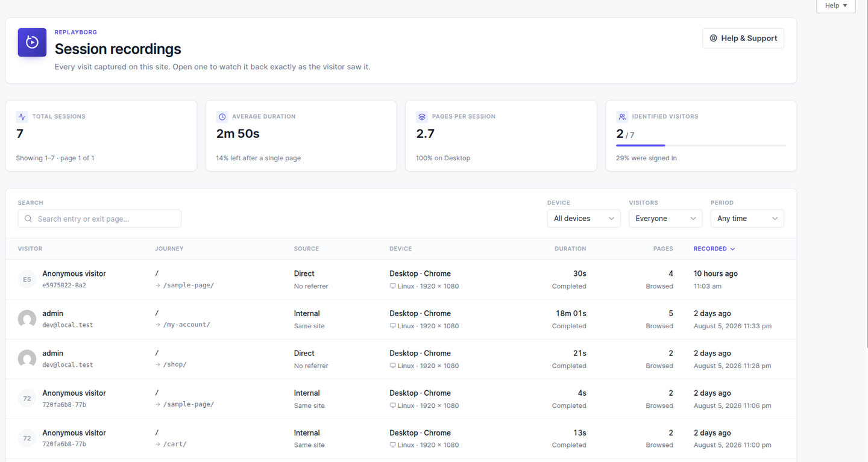Viewport: 868px width, 462px height.
Task: Click the visitor ID e5975822-8a2
Action: tap(64, 286)
